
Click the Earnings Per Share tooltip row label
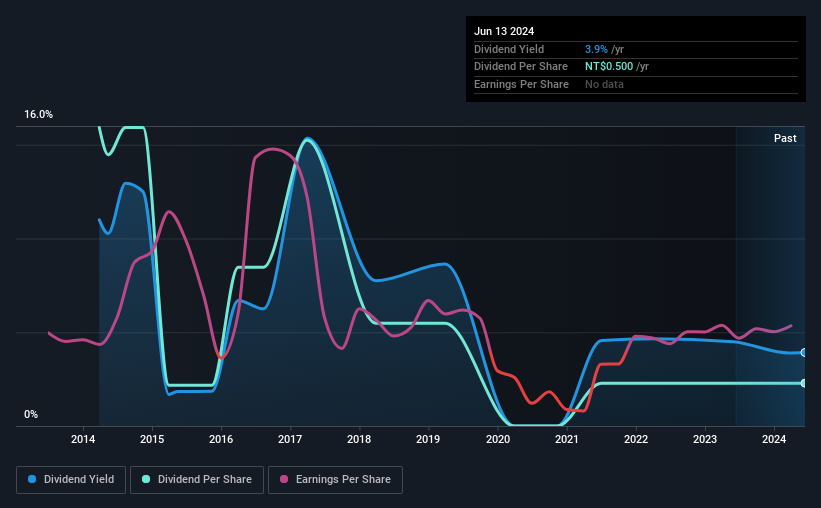coord(521,84)
